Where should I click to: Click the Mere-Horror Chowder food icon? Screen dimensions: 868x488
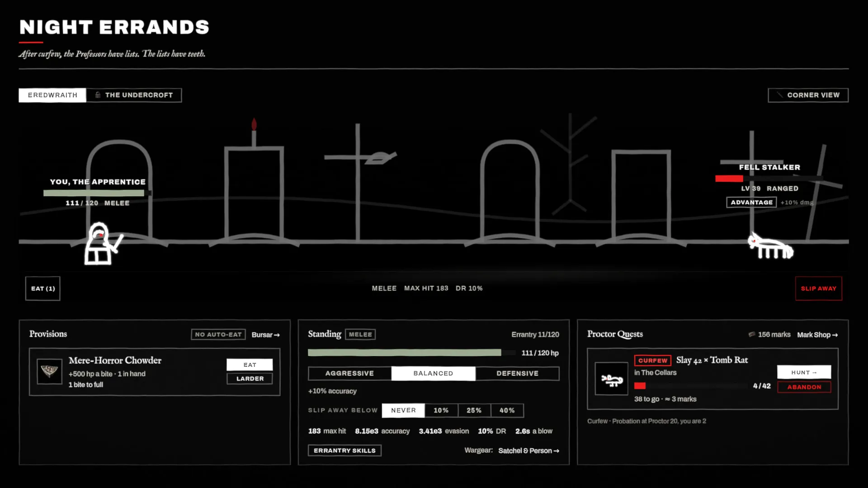49,371
